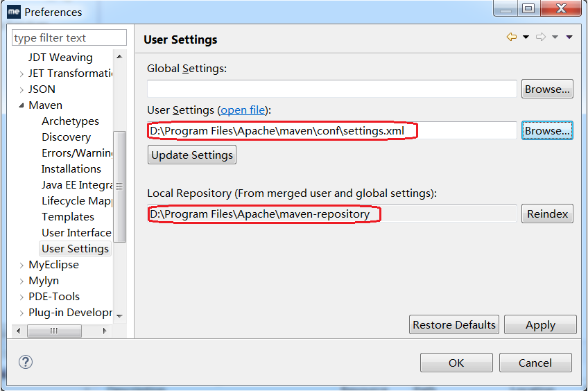588x391 pixels.
Task: Click the MyEclipse logo in title bar
Action: (14, 12)
